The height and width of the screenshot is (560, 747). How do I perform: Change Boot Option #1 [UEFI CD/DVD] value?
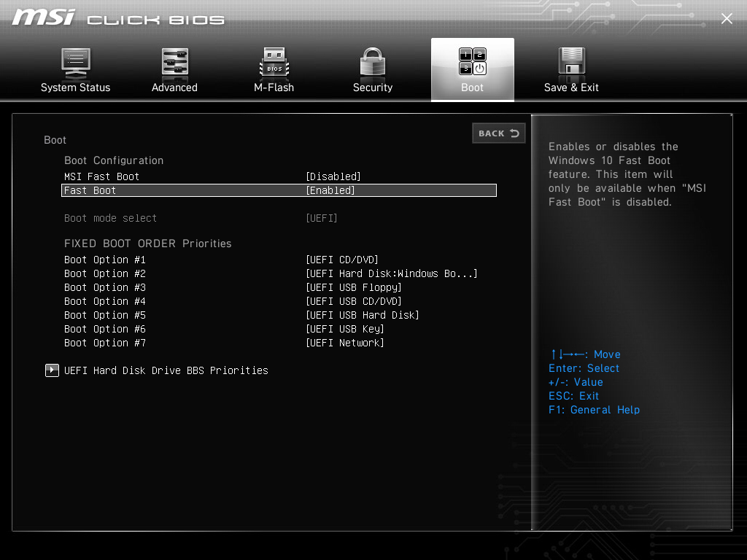pos(342,260)
